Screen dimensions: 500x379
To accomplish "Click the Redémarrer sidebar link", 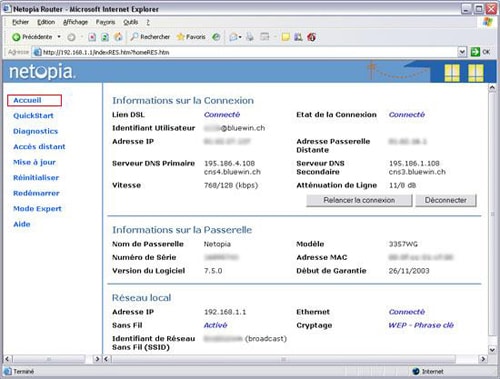I will click(x=36, y=193).
